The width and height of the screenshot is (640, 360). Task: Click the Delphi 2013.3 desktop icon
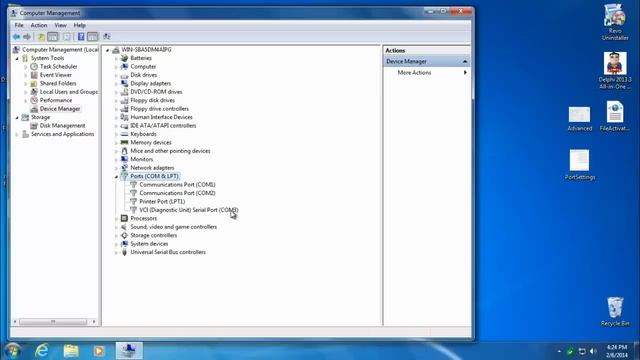coord(615,71)
